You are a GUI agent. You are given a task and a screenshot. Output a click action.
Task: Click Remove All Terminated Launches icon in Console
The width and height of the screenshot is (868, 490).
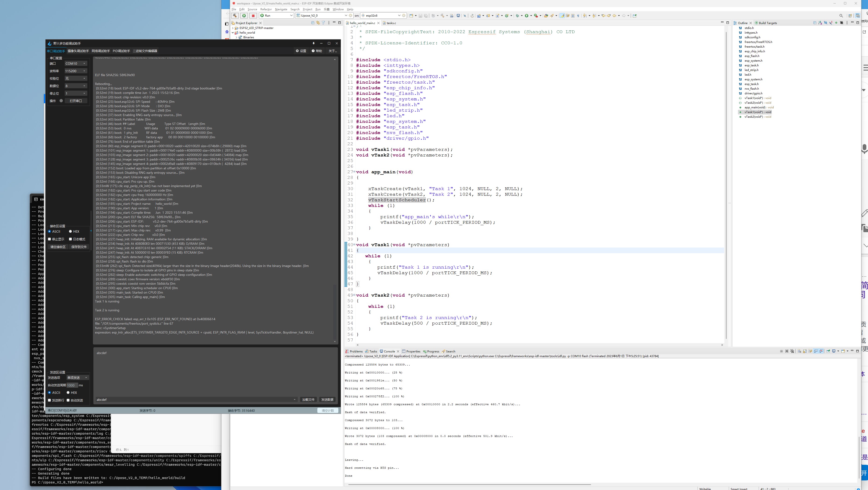tap(792, 351)
